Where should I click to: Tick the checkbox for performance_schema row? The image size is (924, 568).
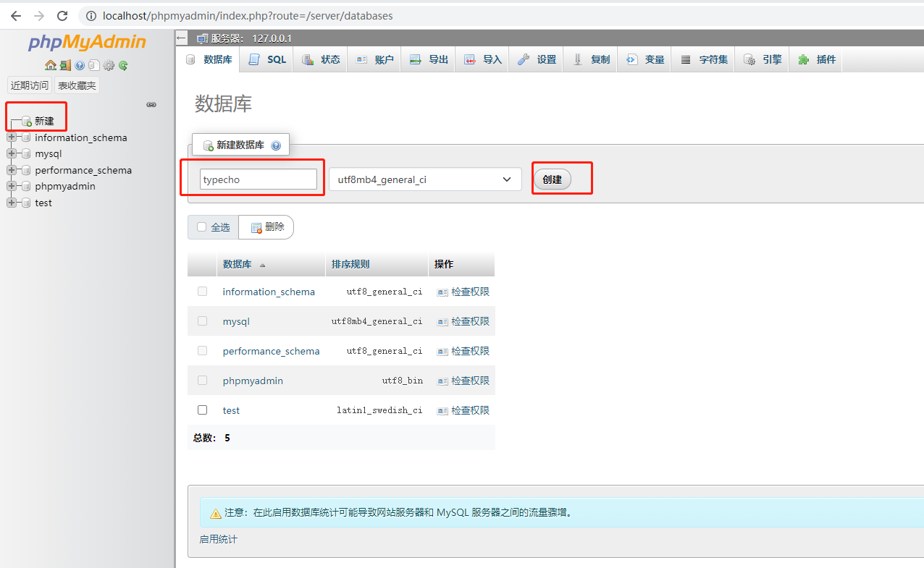pos(202,350)
